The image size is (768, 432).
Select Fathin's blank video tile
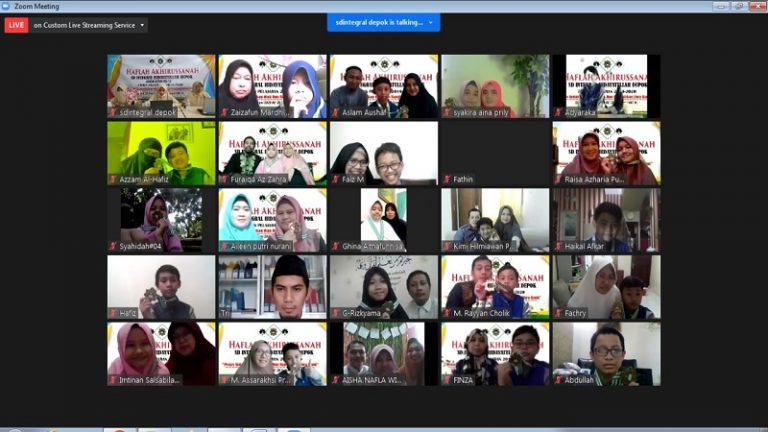pos(495,153)
